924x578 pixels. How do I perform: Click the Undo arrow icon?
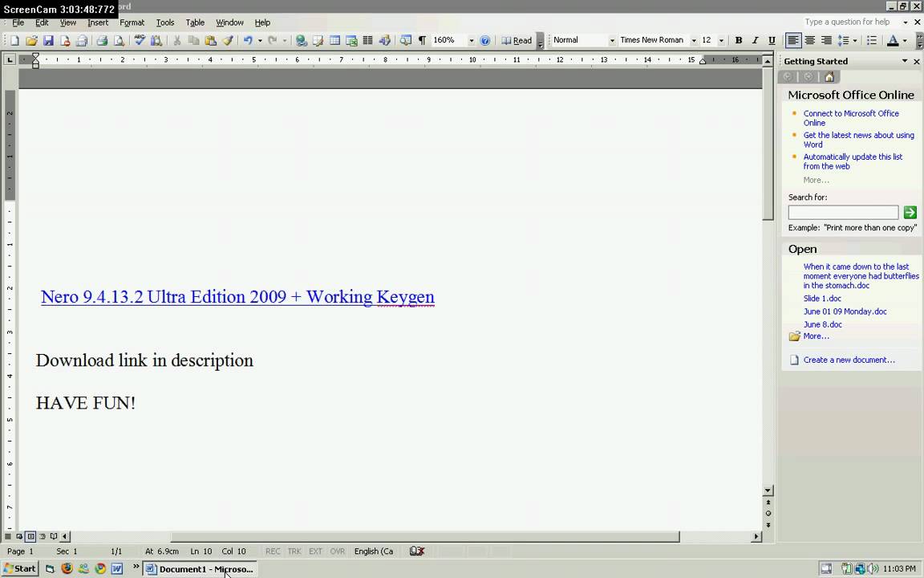[x=248, y=41]
